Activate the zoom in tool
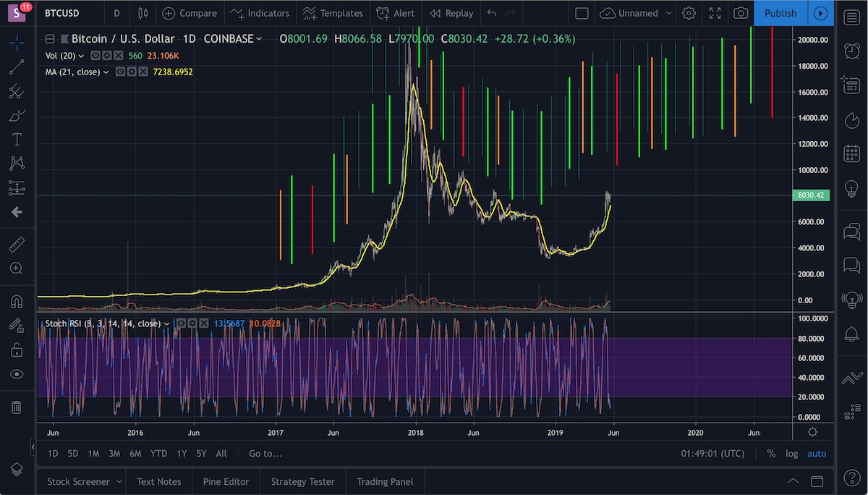 17,268
